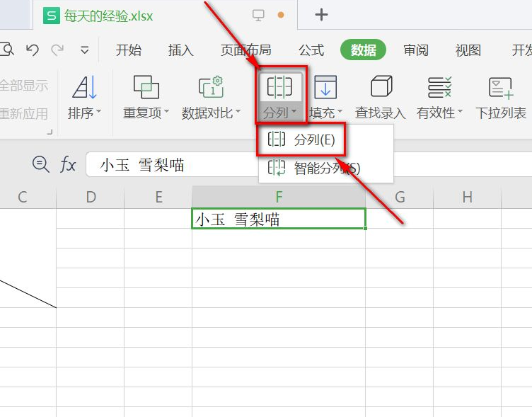Screen dimensions: 532x417
Task: Select column G header
Action: (x=400, y=198)
